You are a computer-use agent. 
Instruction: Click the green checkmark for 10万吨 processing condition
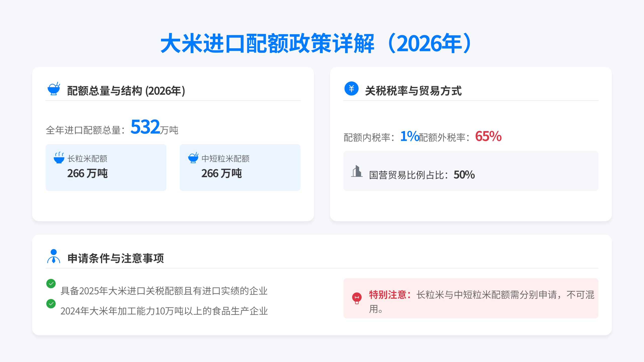coord(51,304)
